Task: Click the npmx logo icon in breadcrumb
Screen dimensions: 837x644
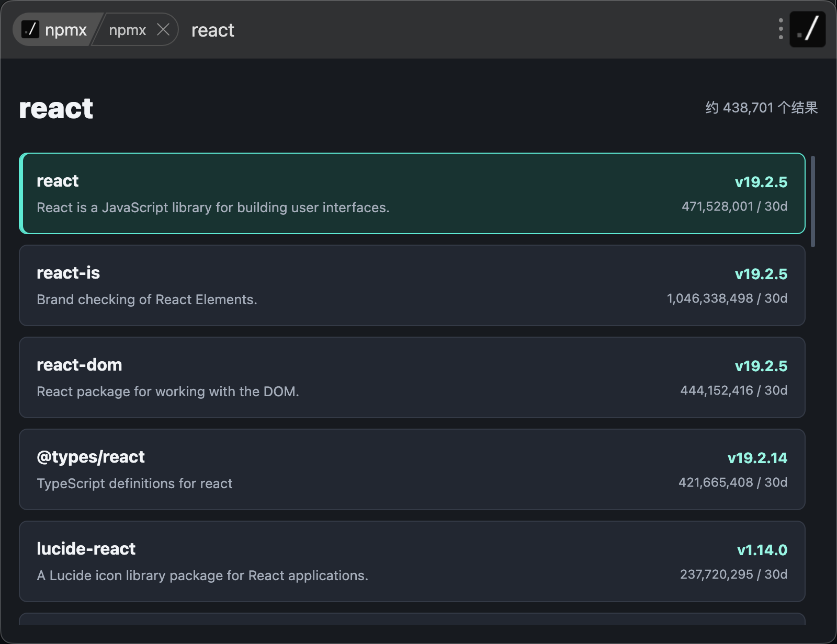Action: coord(30,29)
